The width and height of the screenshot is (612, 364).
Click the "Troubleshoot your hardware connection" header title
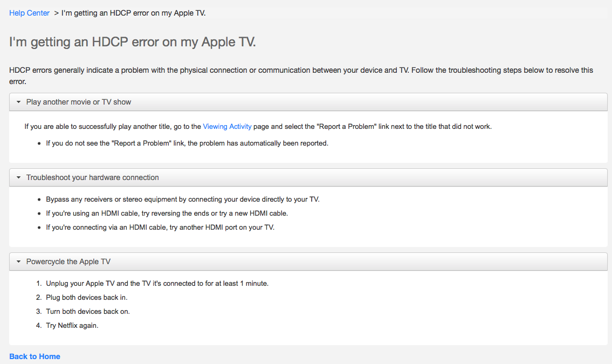click(93, 177)
